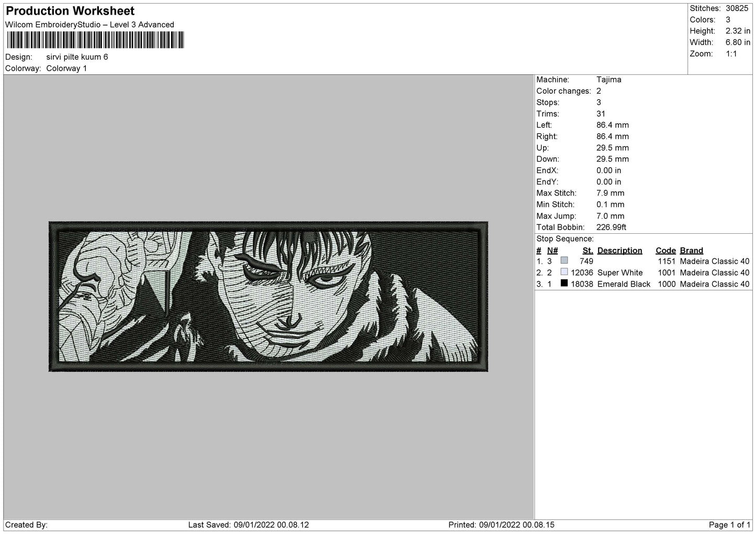Click the Colorway 1 label

click(x=66, y=69)
